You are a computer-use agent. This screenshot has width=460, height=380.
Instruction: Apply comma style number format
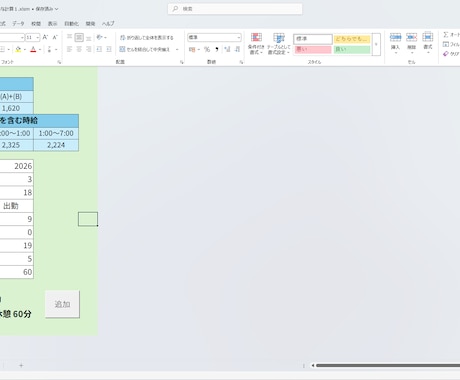[217, 49]
